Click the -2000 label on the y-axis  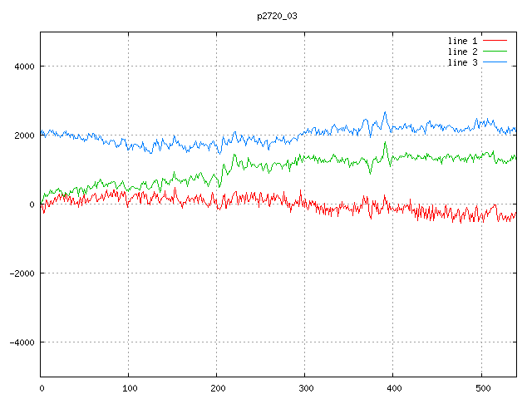[x=20, y=273]
